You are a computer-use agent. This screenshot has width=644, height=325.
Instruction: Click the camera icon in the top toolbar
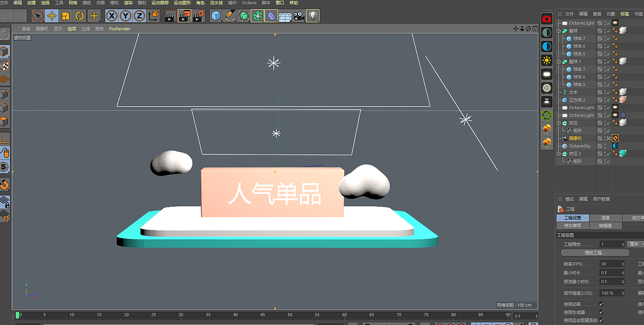coord(298,16)
